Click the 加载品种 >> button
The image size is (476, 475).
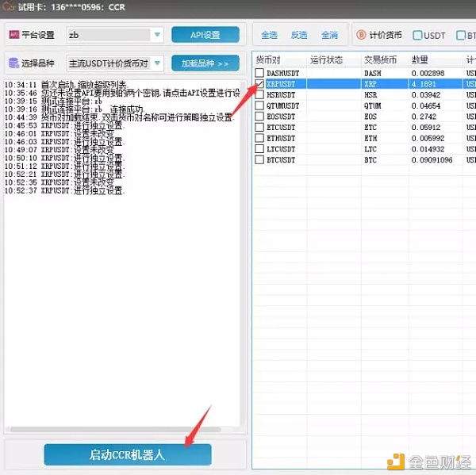205,63
